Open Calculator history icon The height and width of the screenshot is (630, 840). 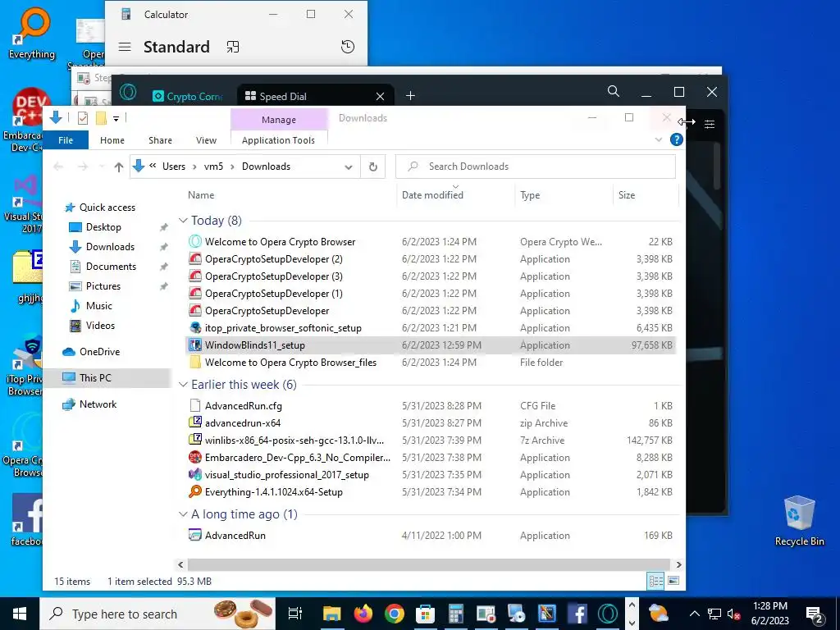[348, 47]
